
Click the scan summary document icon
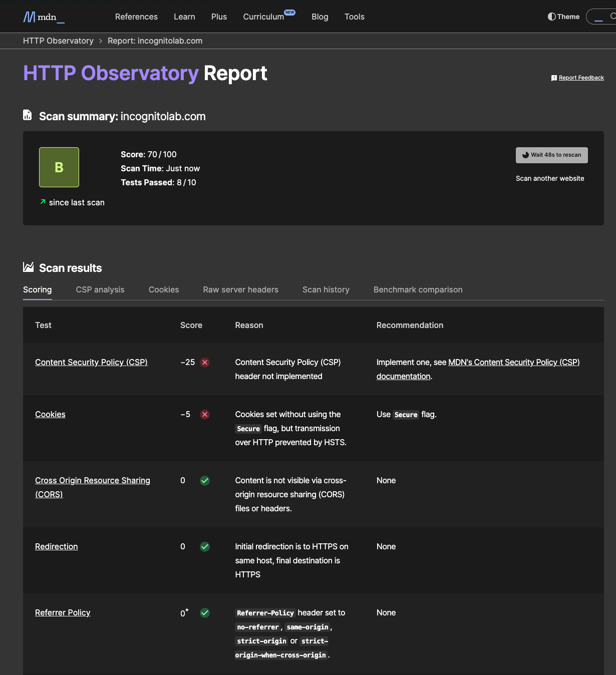28,115
